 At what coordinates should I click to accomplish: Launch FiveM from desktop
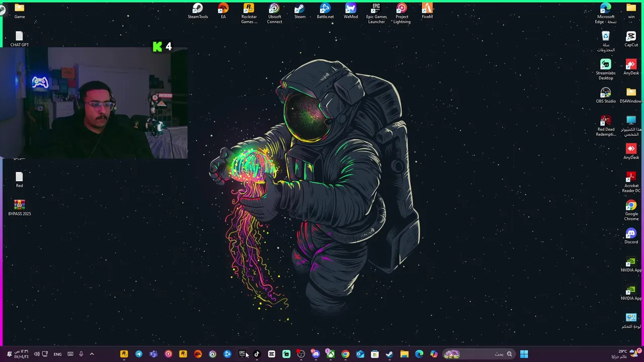tap(427, 11)
